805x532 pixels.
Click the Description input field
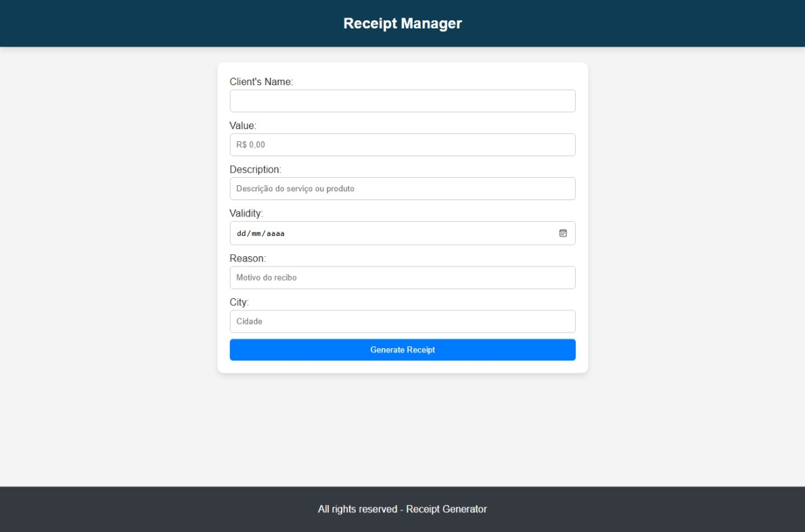coord(402,188)
